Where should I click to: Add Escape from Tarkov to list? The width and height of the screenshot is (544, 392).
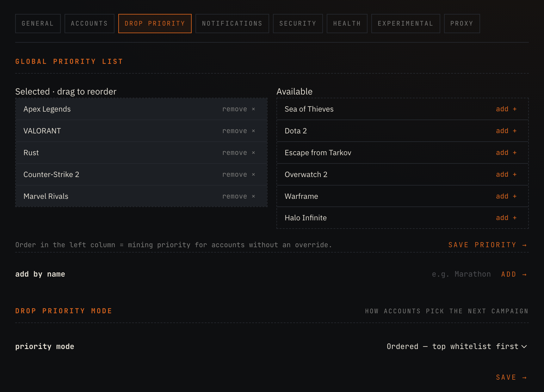506,153
